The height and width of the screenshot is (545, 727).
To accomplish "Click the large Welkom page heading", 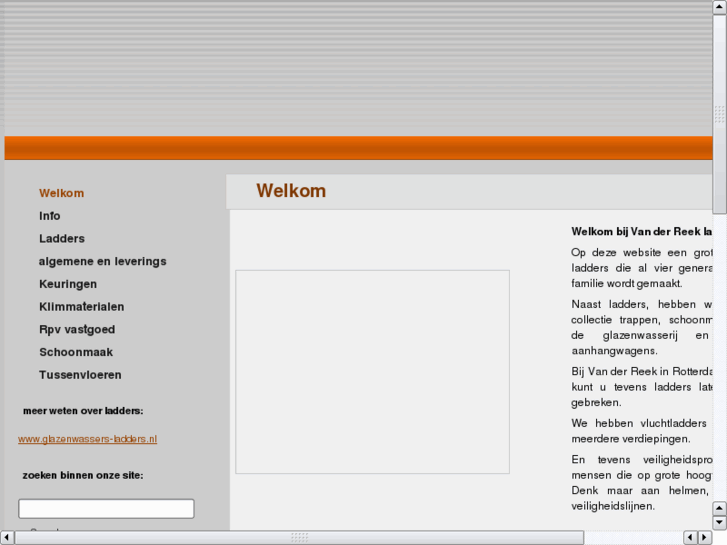I will click(291, 191).
